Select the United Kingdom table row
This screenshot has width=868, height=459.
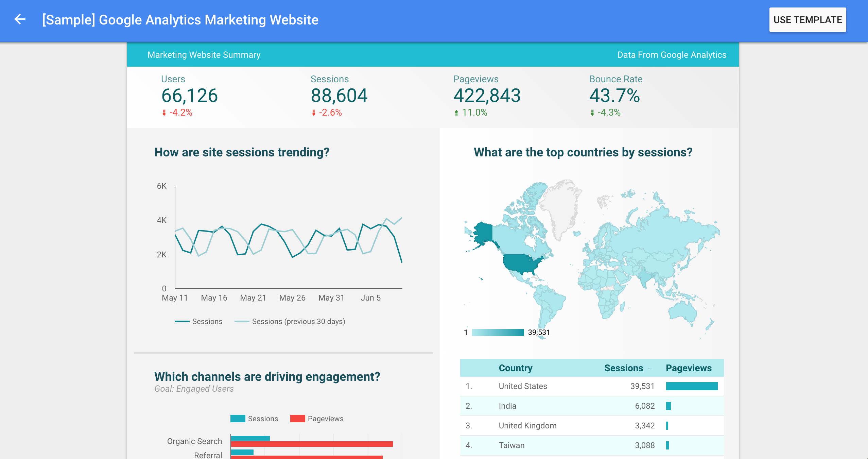[x=592, y=426]
